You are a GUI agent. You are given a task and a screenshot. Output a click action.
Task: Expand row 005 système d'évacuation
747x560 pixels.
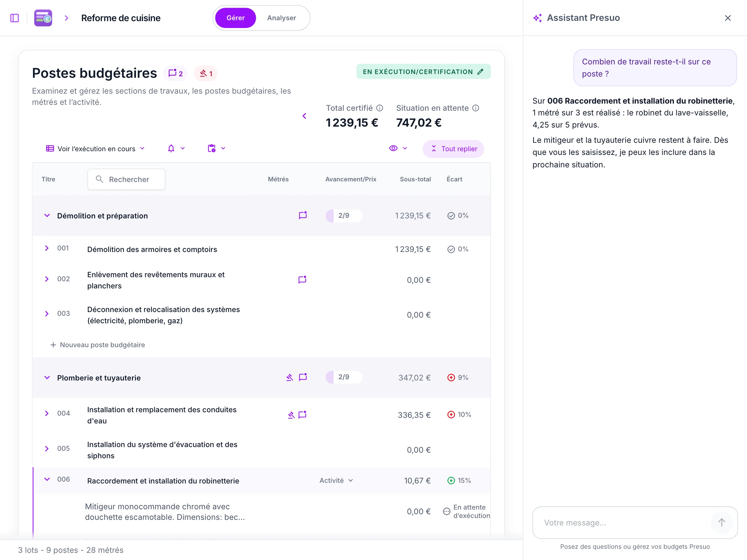tap(47, 449)
